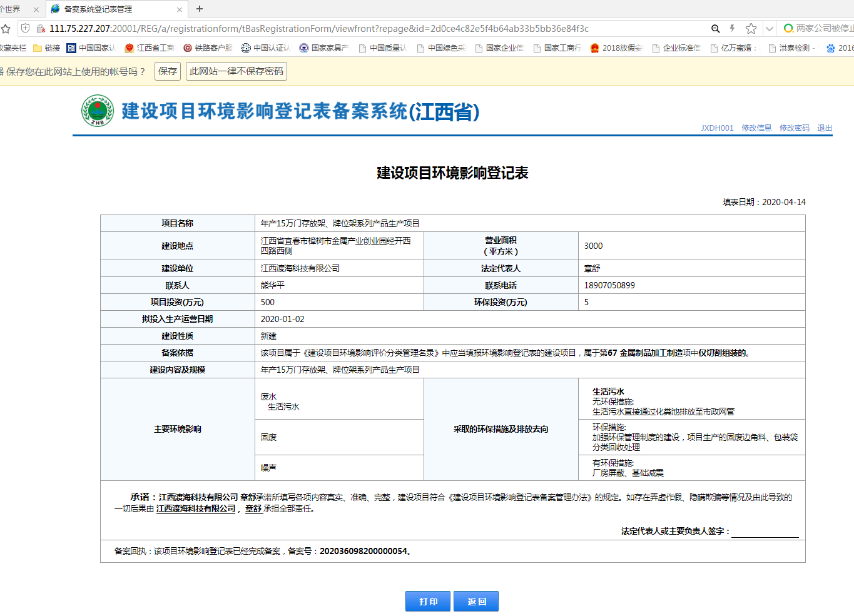Click 退出 to log out
This screenshot has width=854, height=616.
point(825,128)
